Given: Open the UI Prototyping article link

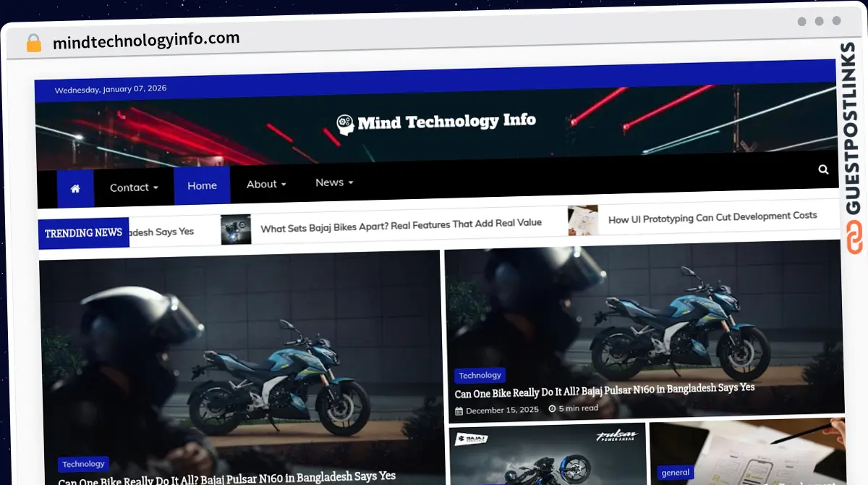Looking at the screenshot, I should (712, 216).
